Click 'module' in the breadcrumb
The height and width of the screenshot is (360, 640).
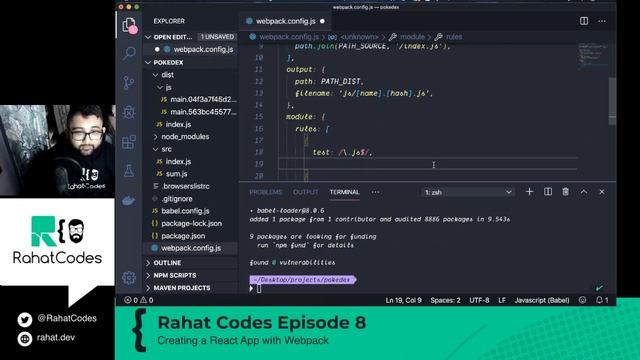pyautogui.click(x=412, y=37)
